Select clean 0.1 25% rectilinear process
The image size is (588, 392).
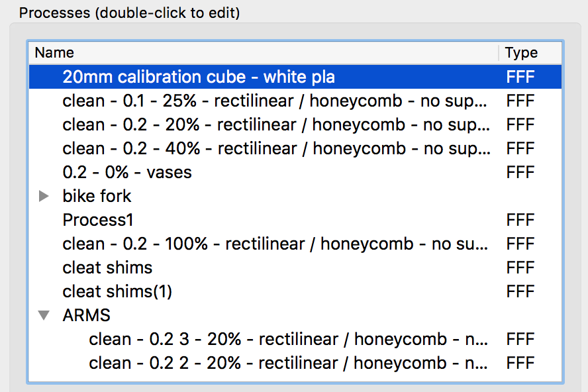coord(295,101)
